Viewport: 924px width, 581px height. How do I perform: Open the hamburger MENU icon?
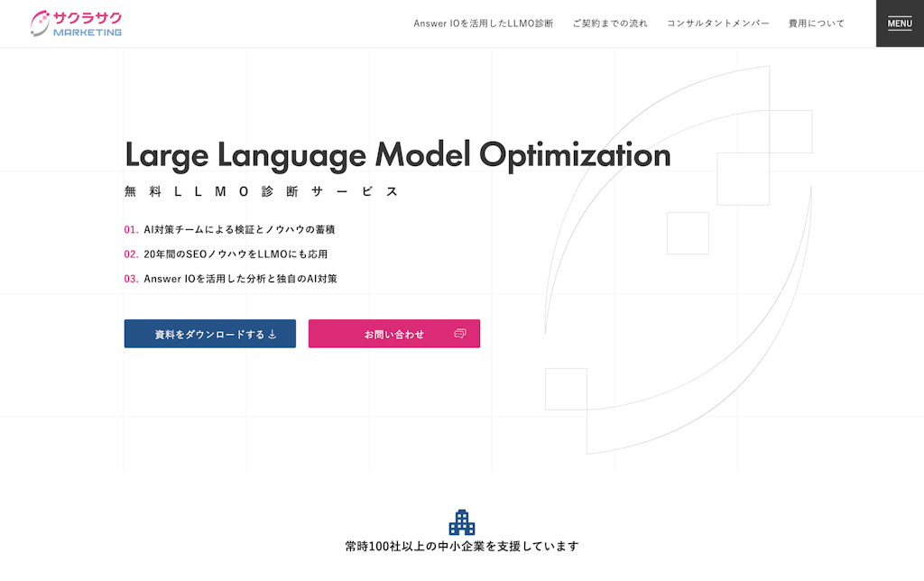point(899,23)
